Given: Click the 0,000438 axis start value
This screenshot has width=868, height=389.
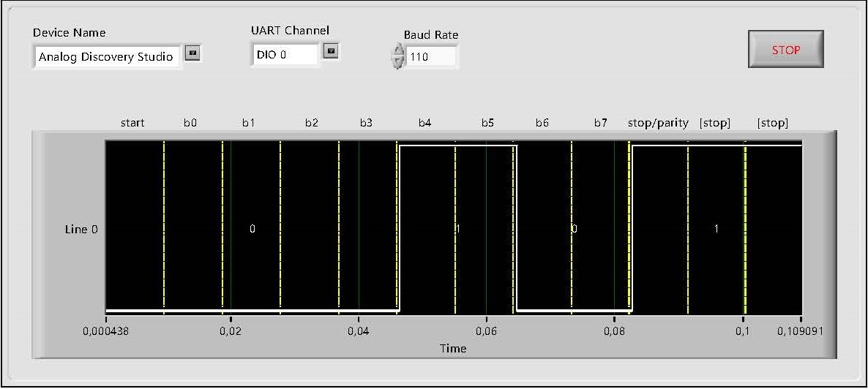Looking at the screenshot, I should pyautogui.click(x=105, y=331).
